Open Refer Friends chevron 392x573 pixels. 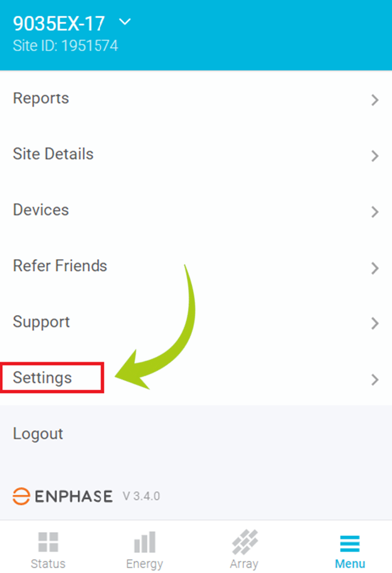(374, 268)
